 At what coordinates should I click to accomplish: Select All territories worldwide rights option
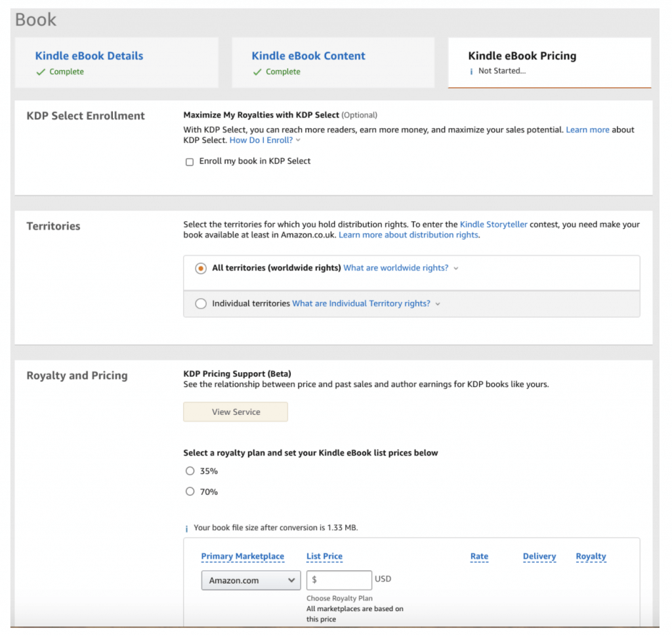pyautogui.click(x=201, y=268)
